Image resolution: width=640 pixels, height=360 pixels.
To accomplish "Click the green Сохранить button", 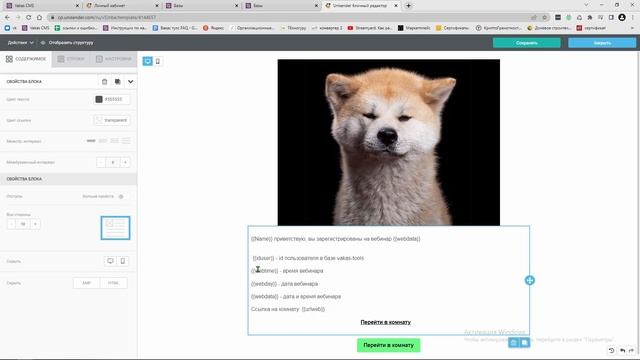I will (527, 43).
